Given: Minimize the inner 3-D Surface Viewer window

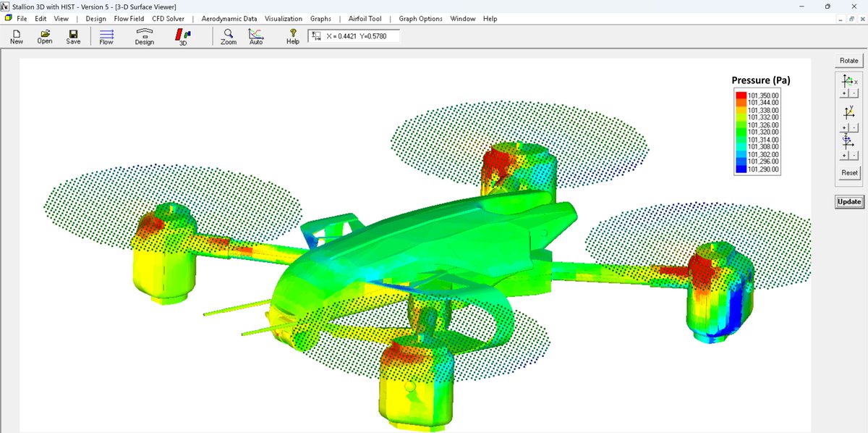Looking at the screenshot, I should click(841, 19).
